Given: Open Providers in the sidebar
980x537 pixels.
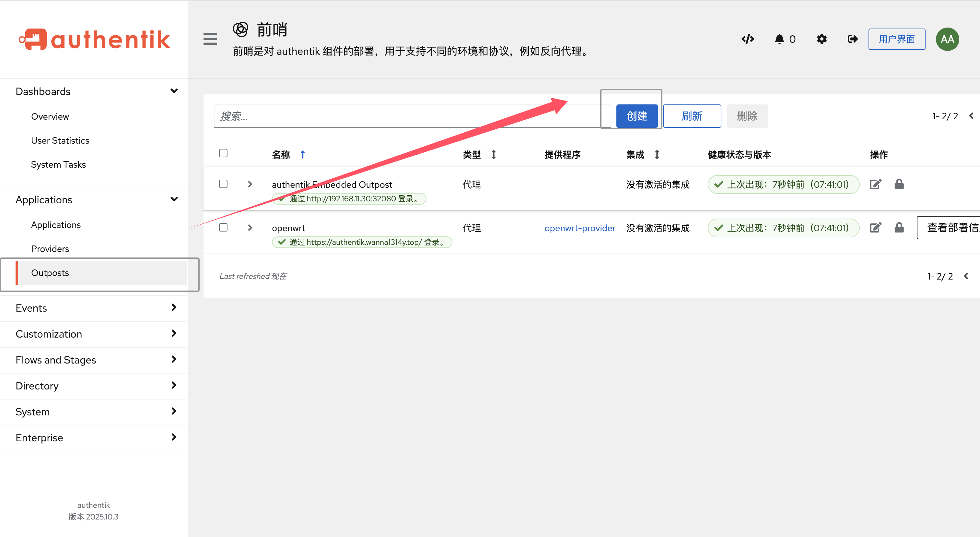Looking at the screenshot, I should coord(50,249).
